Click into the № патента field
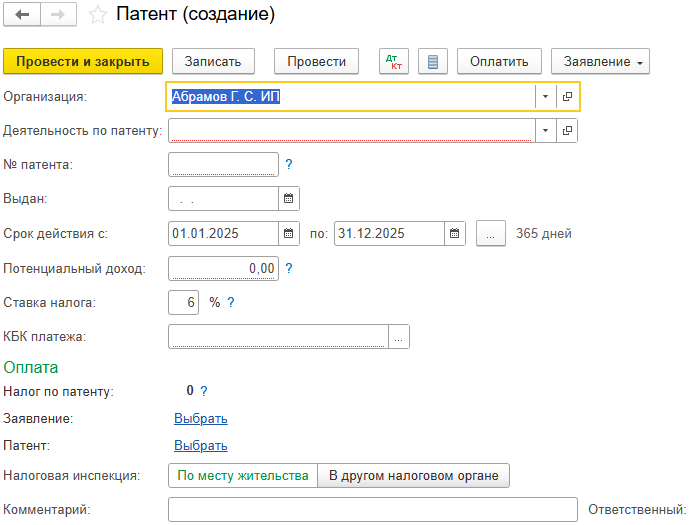This screenshot has height=525, width=690. pyautogui.click(x=224, y=165)
